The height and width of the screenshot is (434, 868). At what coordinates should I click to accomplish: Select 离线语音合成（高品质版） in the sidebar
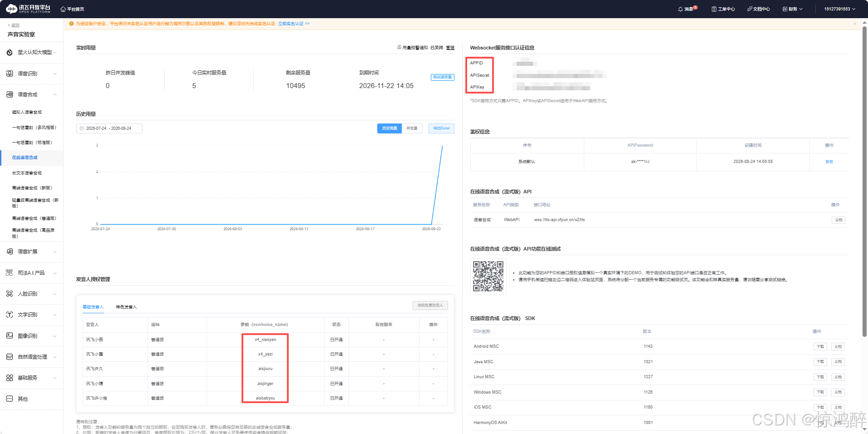pos(34,233)
